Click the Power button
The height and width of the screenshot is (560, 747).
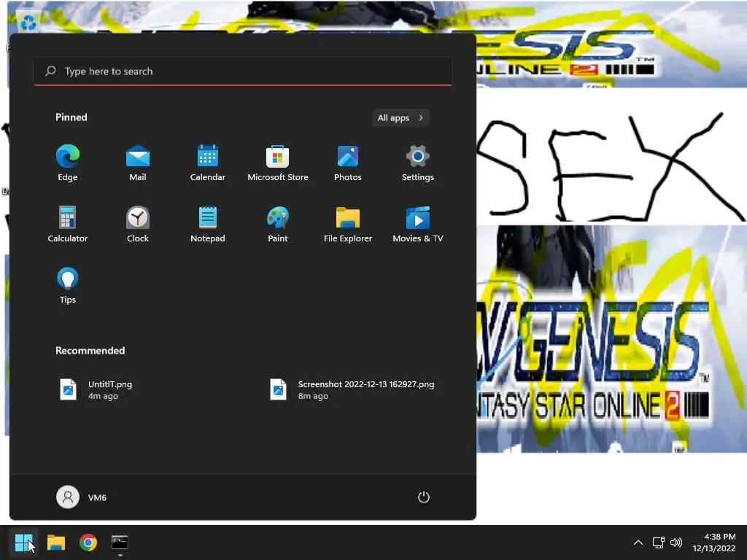[x=424, y=497]
